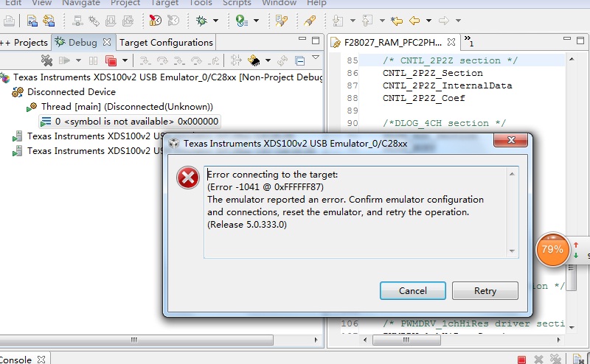Open the Next Annotation dropdown arrow

point(353,21)
